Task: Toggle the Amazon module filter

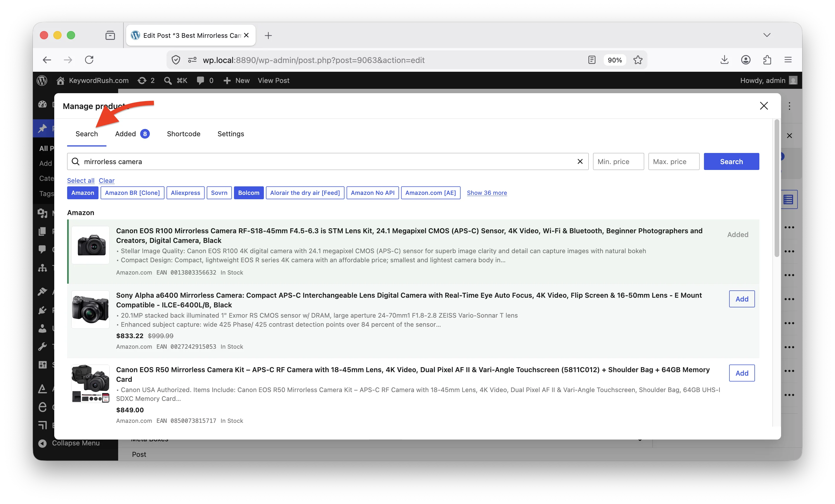Action: (83, 193)
